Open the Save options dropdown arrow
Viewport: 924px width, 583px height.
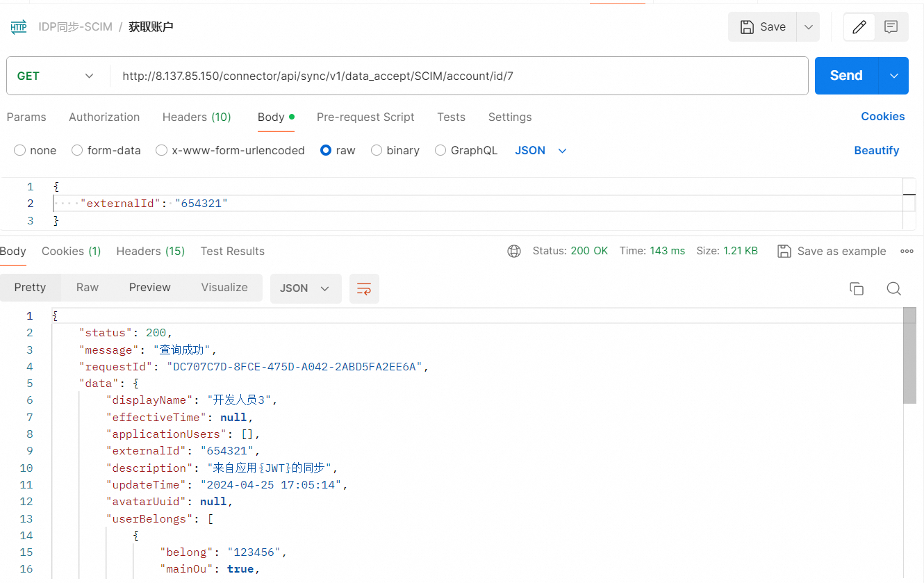coord(808,27)
